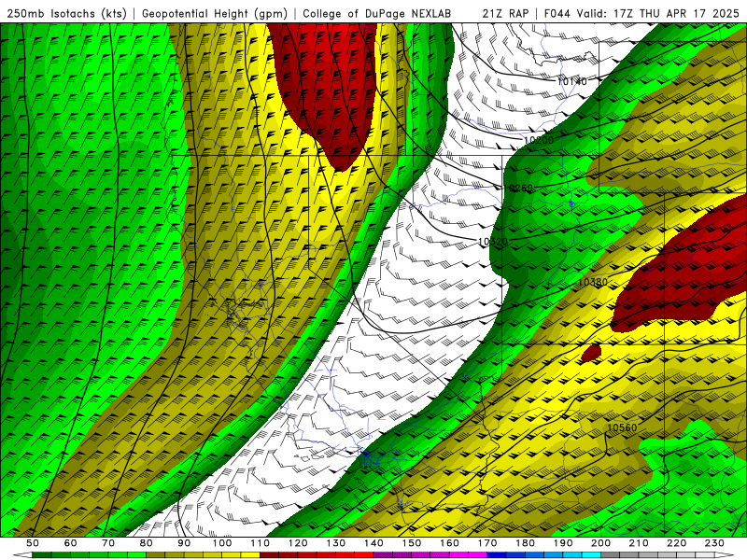Viewport: 747px width, 560px height.
Task: Click the 120 value on the color scale
Action: tap(298, 543)
